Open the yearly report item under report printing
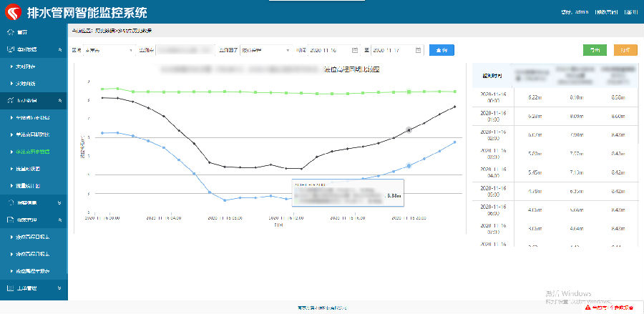 click(x=34, y=271)
